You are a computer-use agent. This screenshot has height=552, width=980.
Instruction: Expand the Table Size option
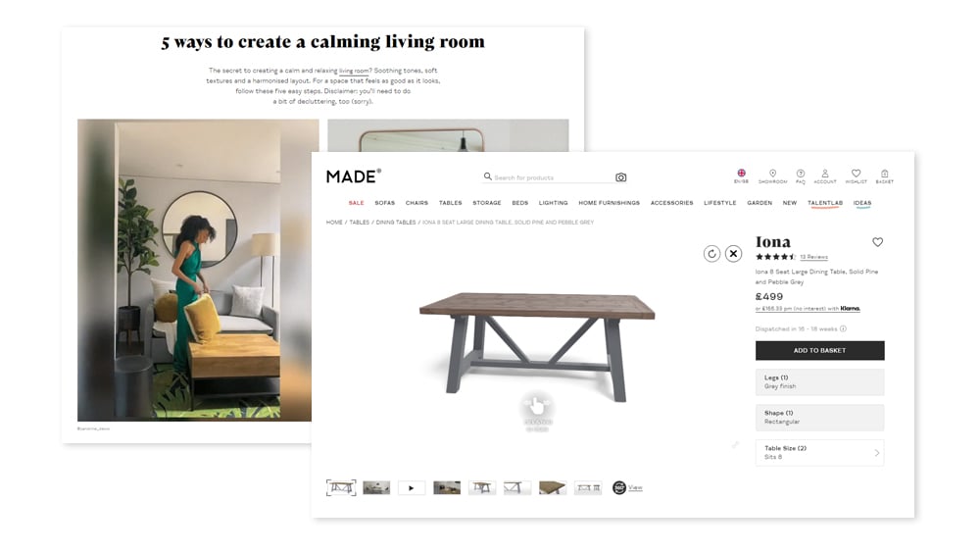coord(819,453)
